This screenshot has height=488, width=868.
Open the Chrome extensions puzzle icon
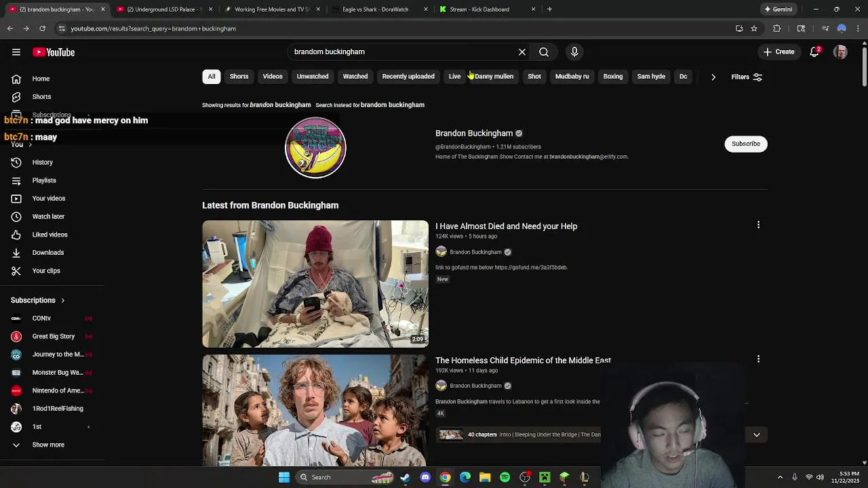[777, 28]
